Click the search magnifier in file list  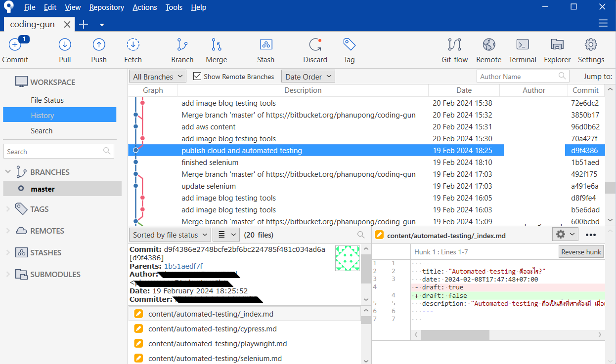361,235
